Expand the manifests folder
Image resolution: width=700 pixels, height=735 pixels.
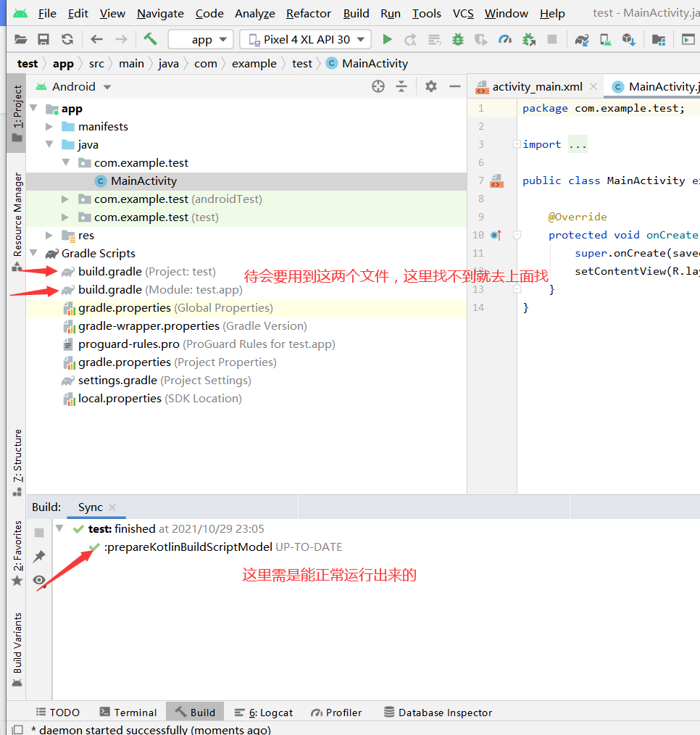[x=49, y=126]
